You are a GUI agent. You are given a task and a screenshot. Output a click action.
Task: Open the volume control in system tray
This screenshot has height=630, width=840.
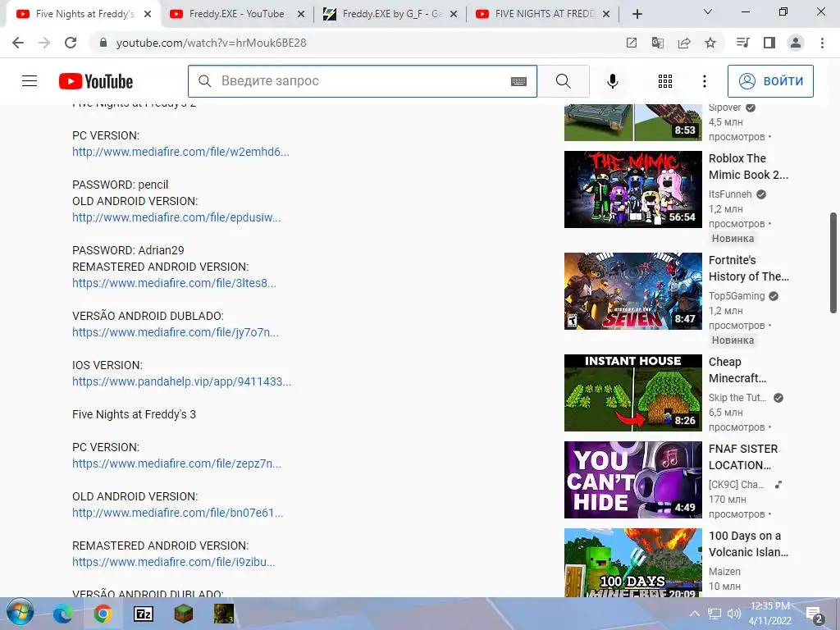734,614
